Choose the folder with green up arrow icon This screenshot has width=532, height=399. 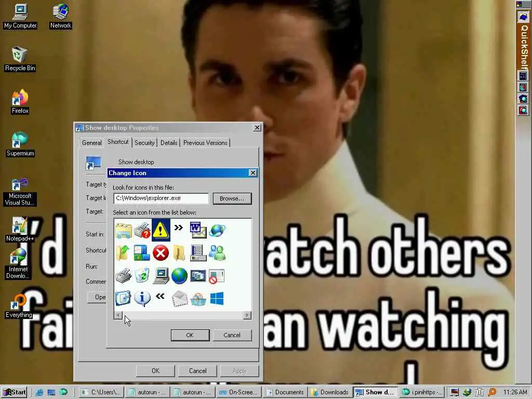coord(123,253)
